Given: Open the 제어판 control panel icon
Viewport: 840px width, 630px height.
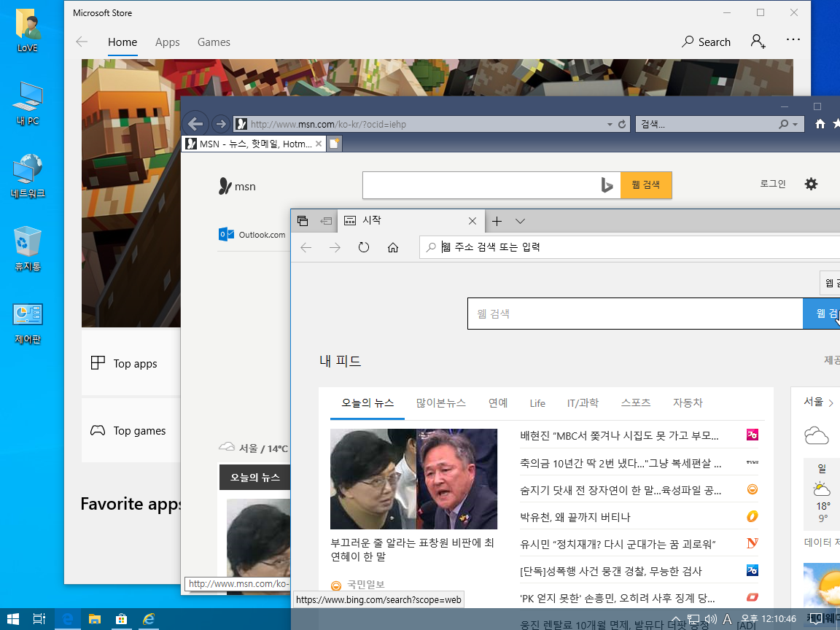Looking at the screenshot, I should tap(27, 322).
